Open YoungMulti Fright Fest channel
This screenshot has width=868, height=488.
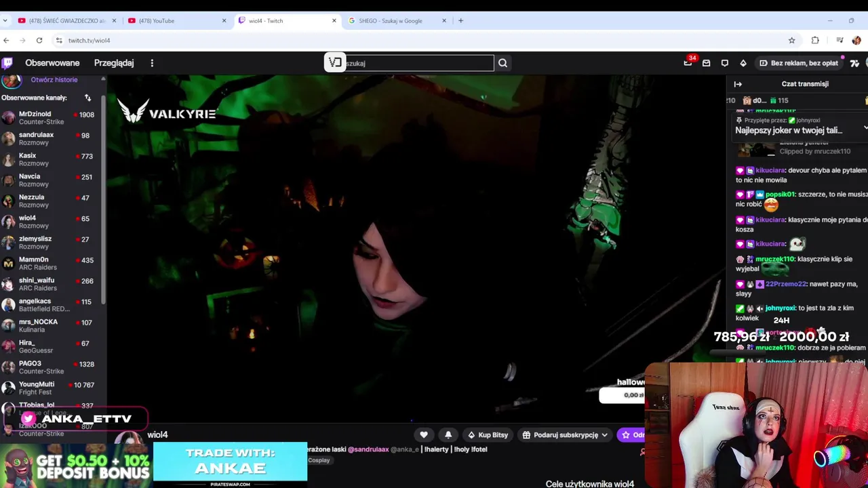point(52,388)
